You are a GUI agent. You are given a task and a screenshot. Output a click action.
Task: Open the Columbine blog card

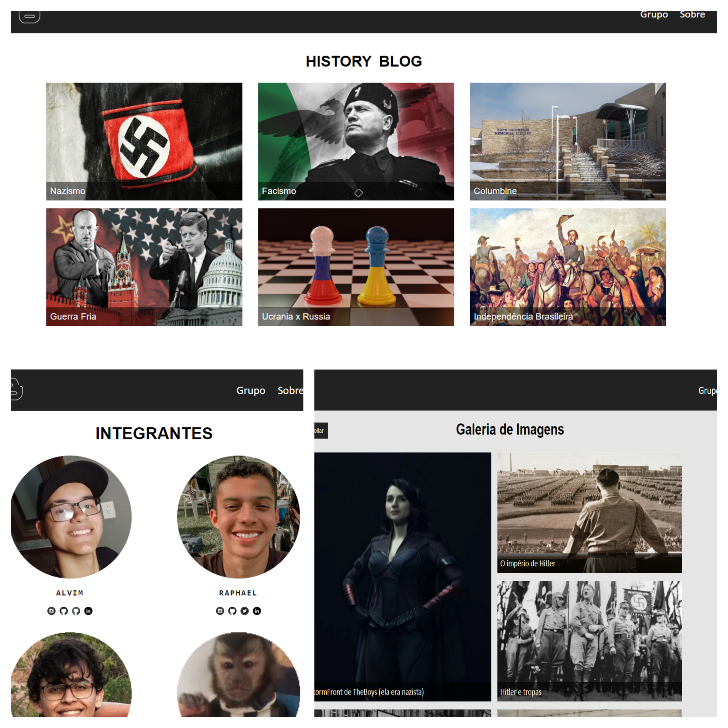click(x=568, y=142)
